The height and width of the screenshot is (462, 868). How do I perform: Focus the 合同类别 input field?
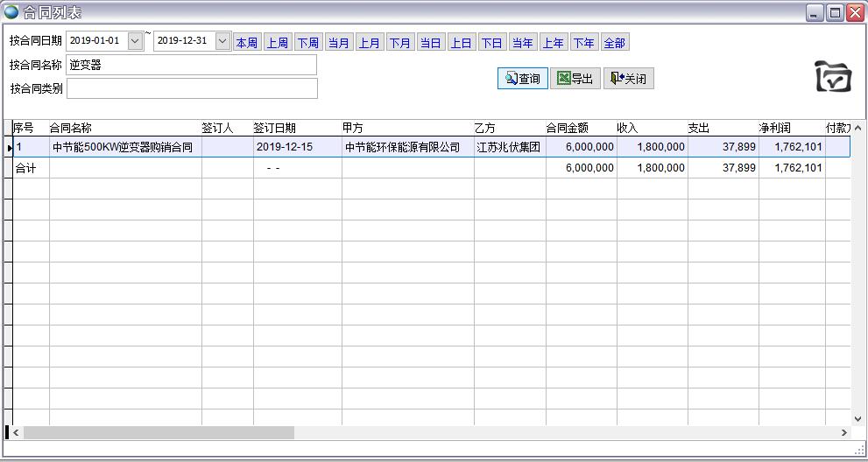[x=191, y=88]
